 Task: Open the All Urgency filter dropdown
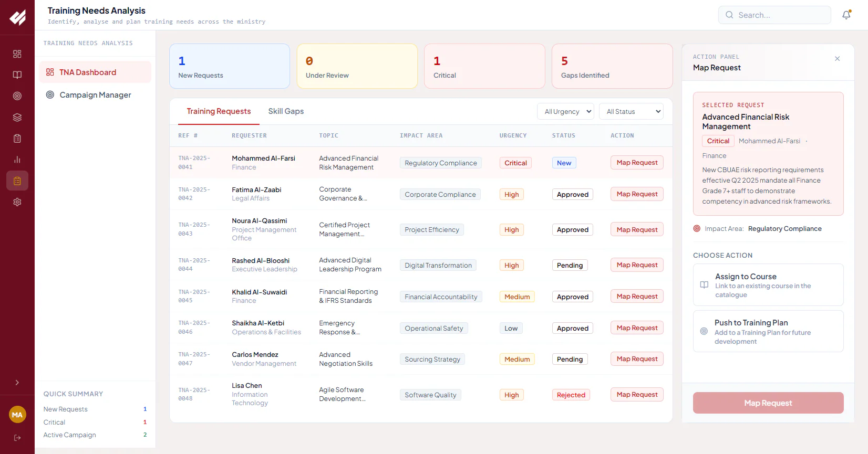[565, 111]
